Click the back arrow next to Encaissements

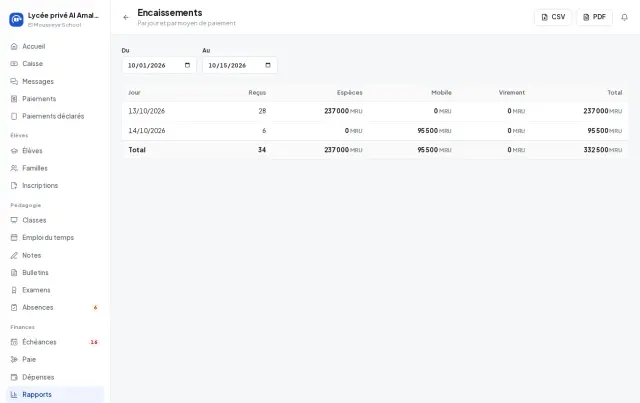126,18
